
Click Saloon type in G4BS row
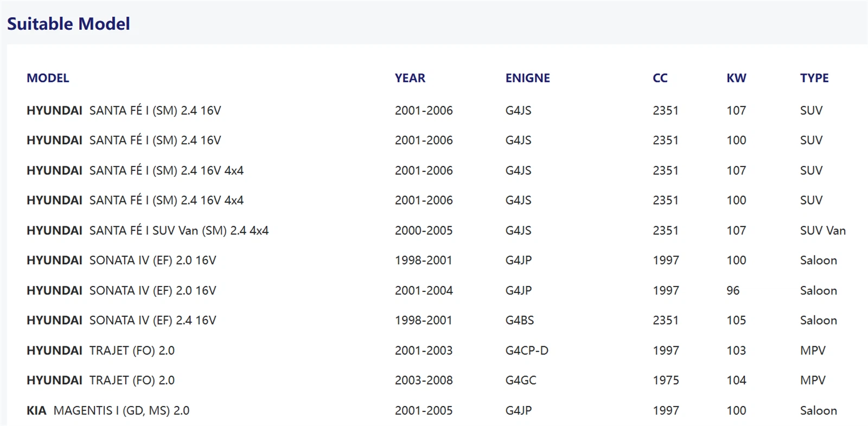819,321
